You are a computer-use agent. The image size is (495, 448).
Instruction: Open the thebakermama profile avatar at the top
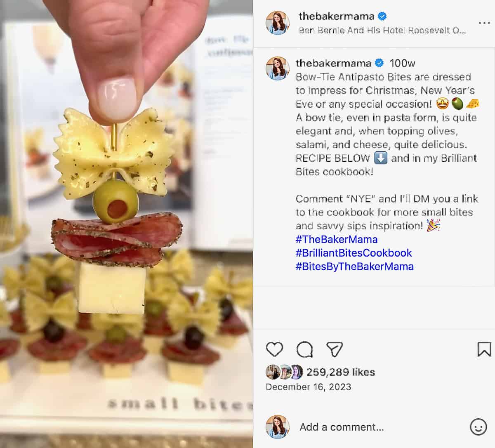tap(277, 23)
